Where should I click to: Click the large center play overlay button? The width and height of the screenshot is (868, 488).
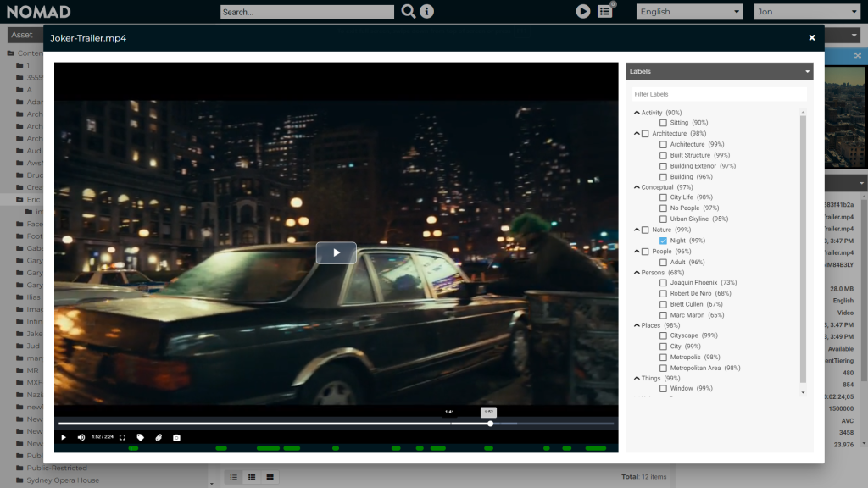tap(336, 252)
